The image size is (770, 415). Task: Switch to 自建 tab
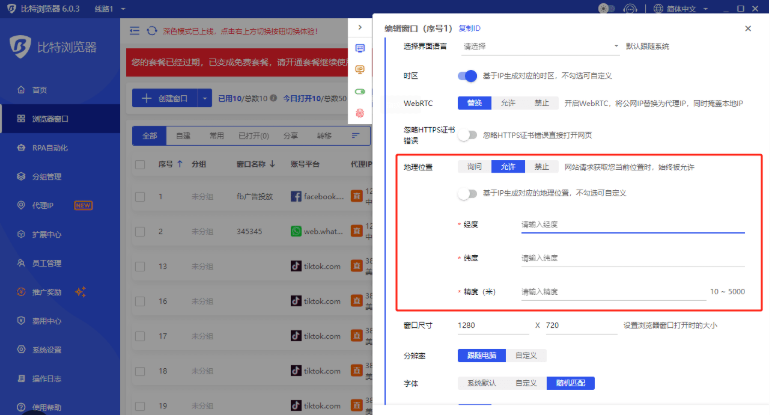(183, 136)
